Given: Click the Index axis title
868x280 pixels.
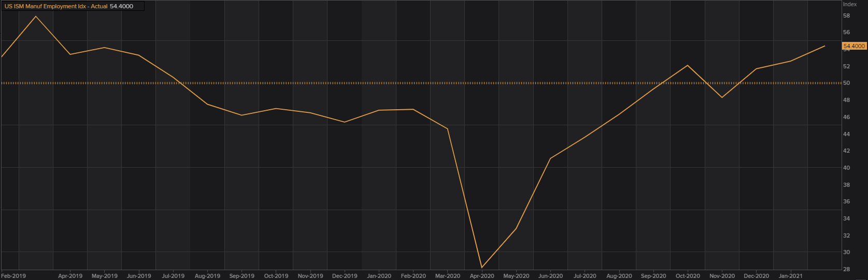Looking at the screenshot, I should pos(850,4).
